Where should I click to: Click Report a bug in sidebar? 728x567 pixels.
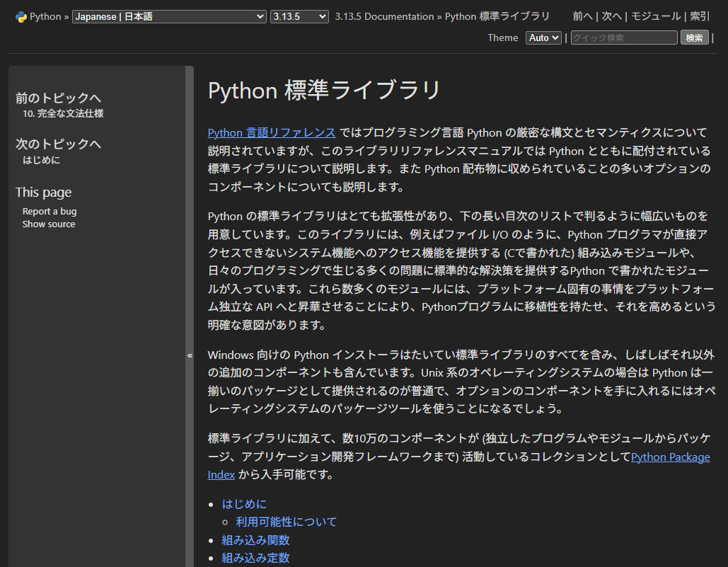[50, 211]
